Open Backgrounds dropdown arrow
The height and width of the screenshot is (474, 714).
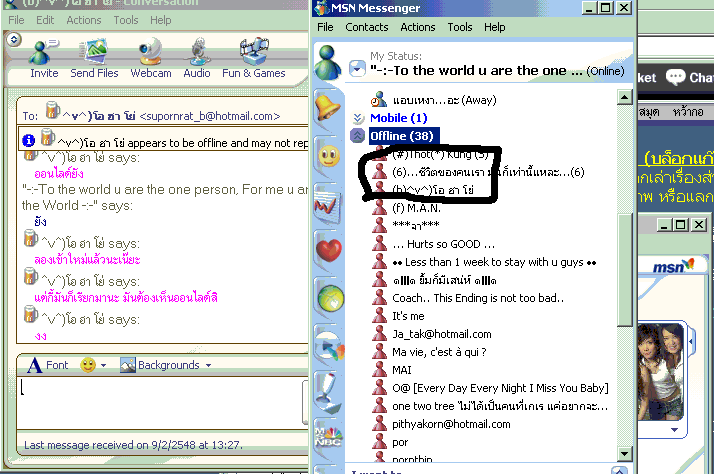coord(208,365)
